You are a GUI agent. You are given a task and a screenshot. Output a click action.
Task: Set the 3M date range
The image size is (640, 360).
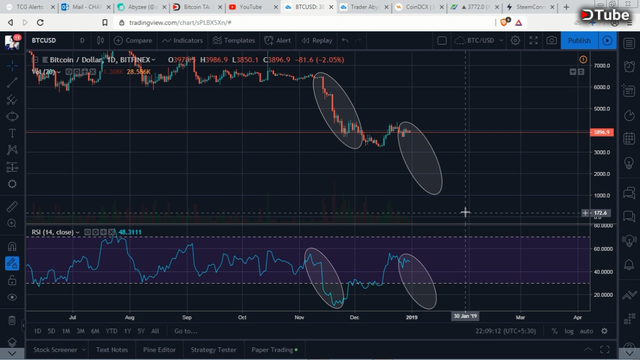(80, 331)
